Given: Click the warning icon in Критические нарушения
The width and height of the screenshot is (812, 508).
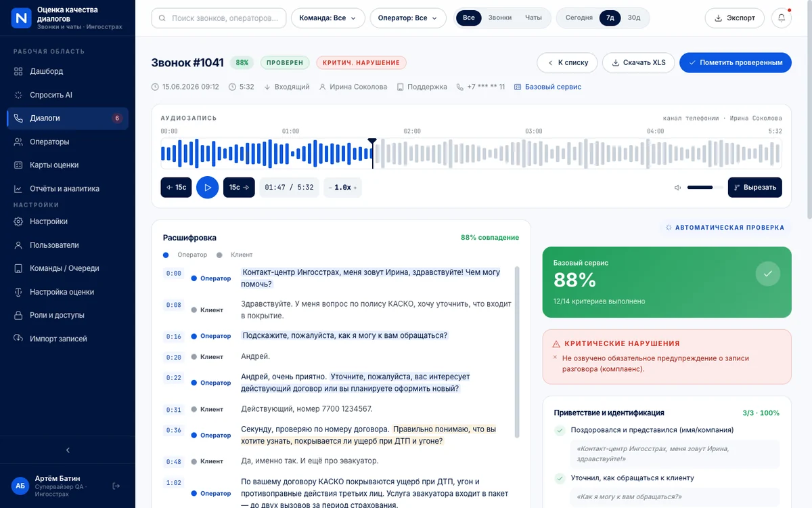Looking at the screenshot, I should point(556,344).
